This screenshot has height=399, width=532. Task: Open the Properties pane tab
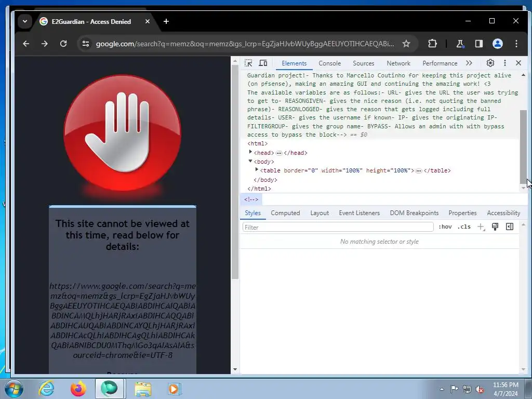click(462, 213)
